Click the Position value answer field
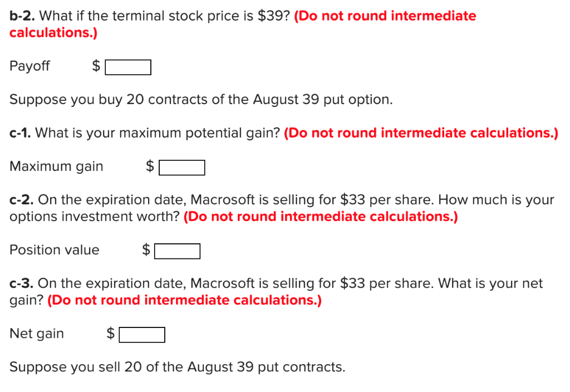Image resolution: width=570 pixels, height=392 pixels. pyautogui.click(x=177, y=251)
